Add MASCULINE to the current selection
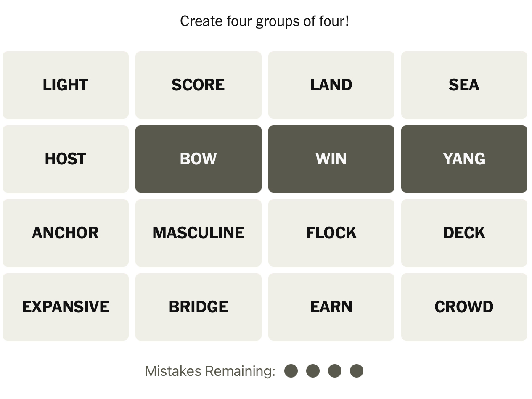Screen dimensions: 532x399 click(198, 233)
